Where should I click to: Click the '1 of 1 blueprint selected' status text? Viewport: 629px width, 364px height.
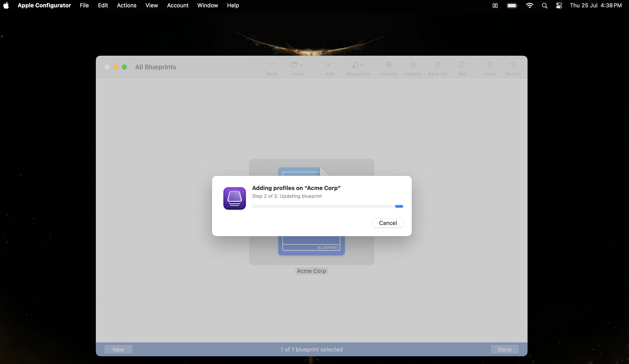click(x=311, y=349)
